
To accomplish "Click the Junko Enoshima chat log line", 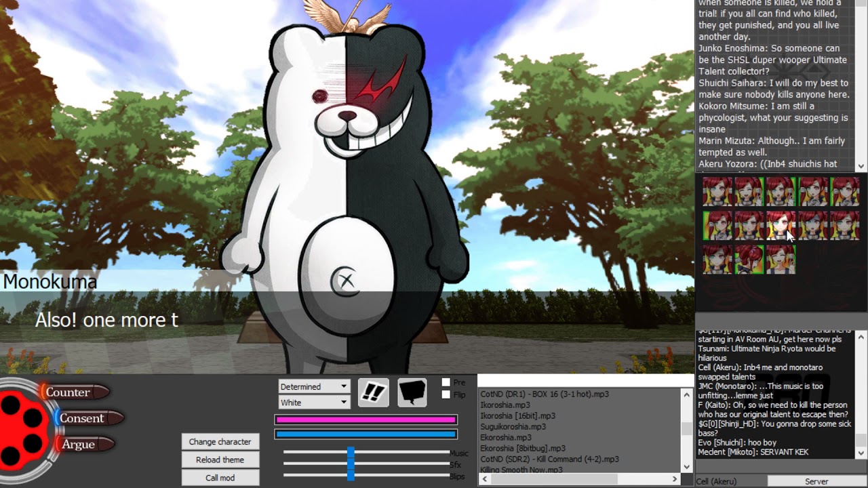I will tap(773, 60).
